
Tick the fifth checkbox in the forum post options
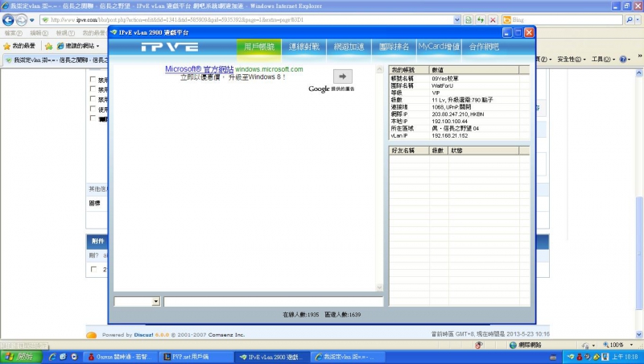click(x=93, y=118)
